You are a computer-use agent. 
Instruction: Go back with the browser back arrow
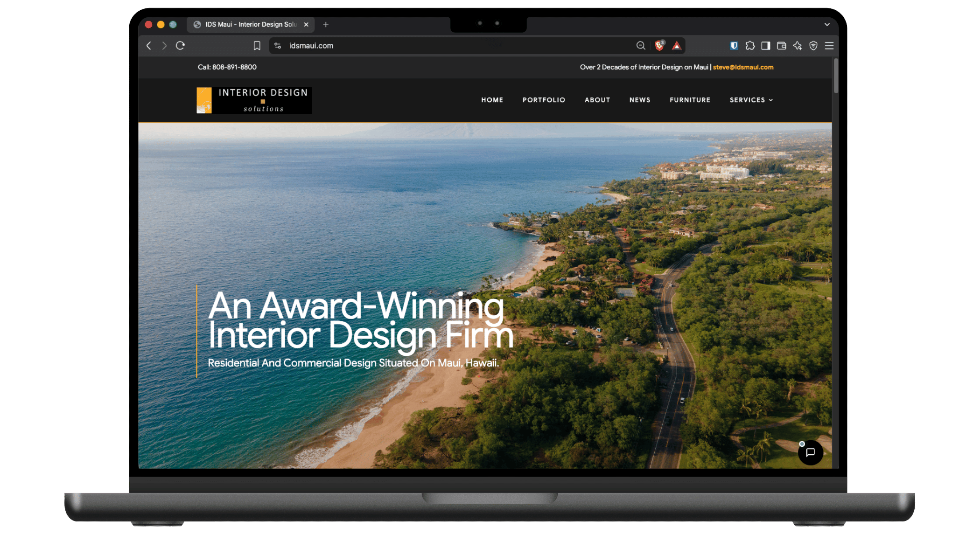coord(149,46)
